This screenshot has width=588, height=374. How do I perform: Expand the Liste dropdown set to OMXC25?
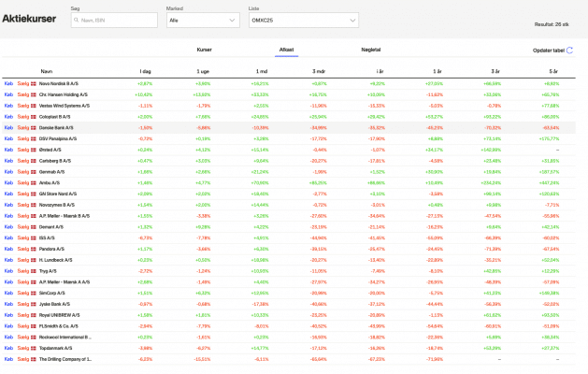pos(313,19)
